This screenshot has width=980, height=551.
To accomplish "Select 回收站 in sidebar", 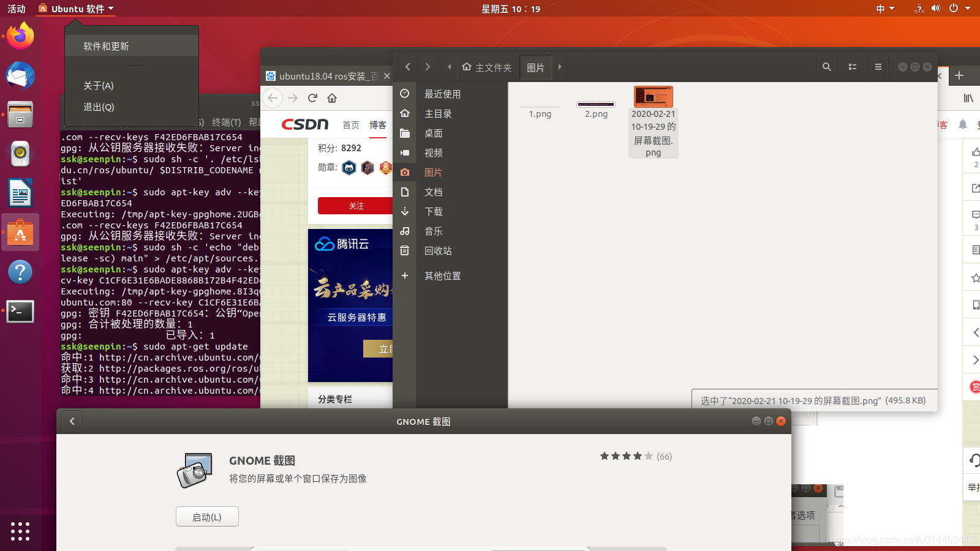I will point(450,251).
